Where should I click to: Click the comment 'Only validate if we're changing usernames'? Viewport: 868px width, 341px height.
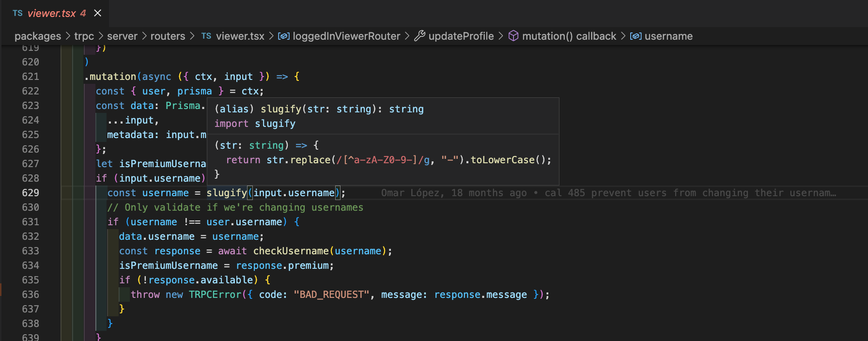[x=235, y=207]
